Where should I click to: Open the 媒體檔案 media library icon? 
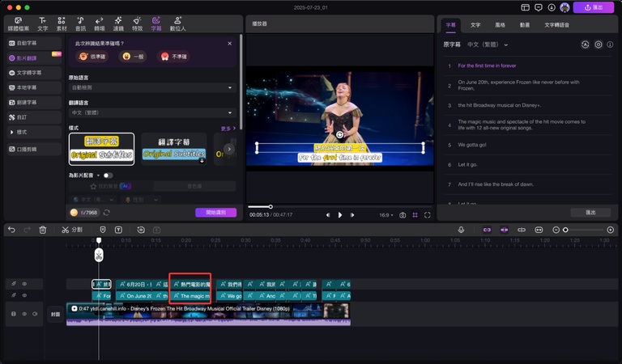click(x=19, y=23)
